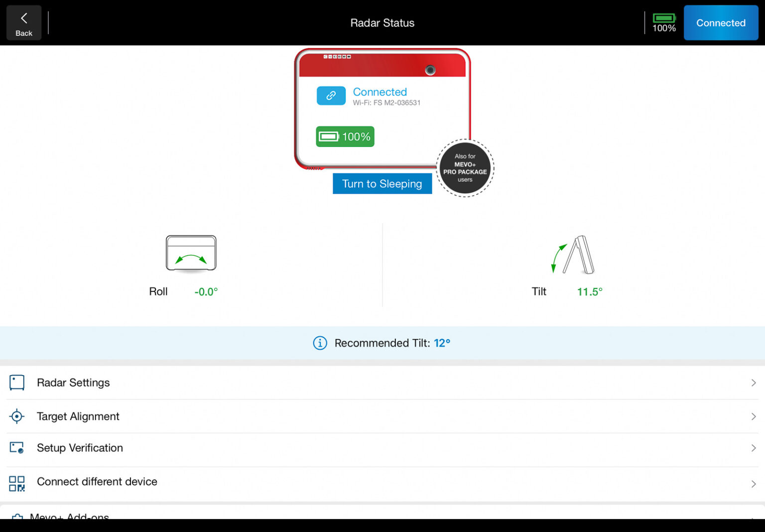765x532 pixels.
Task: Click the Tilt angle illustration icon
Action: coord(573,255)
